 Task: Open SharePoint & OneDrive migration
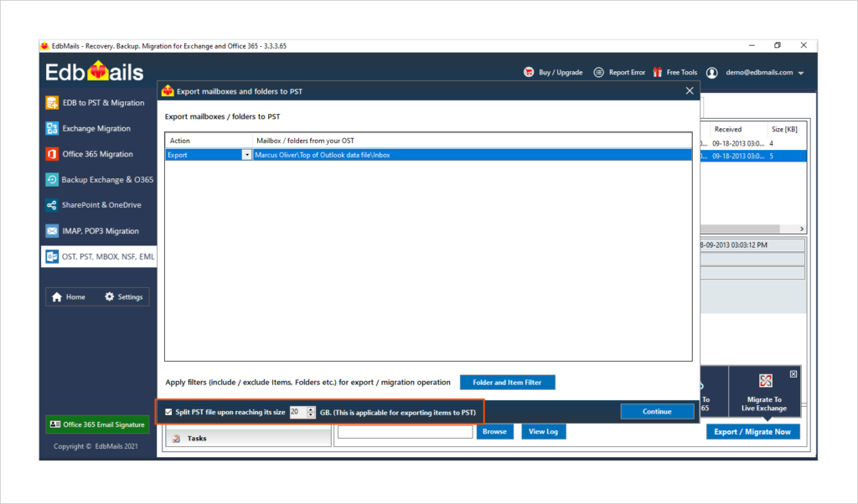click(x=94, y=205)
